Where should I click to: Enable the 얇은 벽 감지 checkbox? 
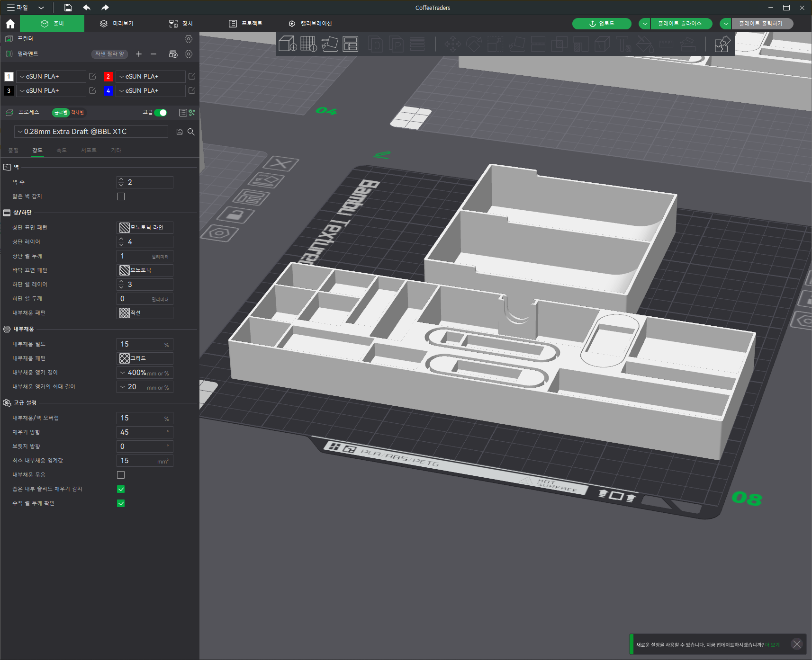(121, 196)
